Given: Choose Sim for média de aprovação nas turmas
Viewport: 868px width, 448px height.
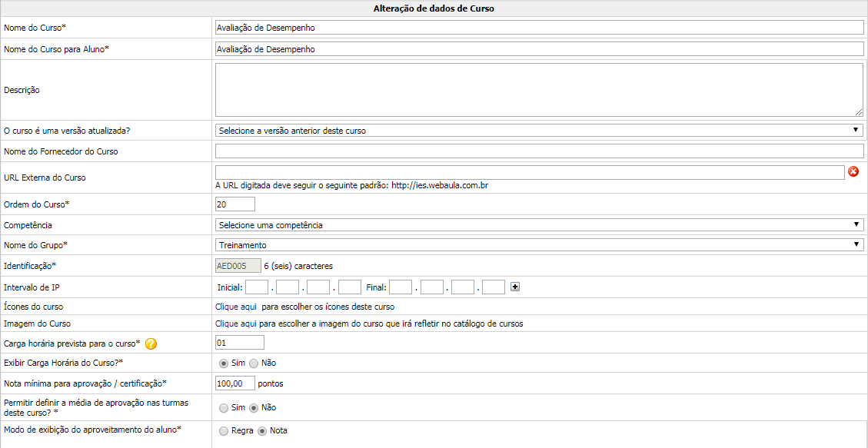Looking at the screenshot, I should coord(224,407).
